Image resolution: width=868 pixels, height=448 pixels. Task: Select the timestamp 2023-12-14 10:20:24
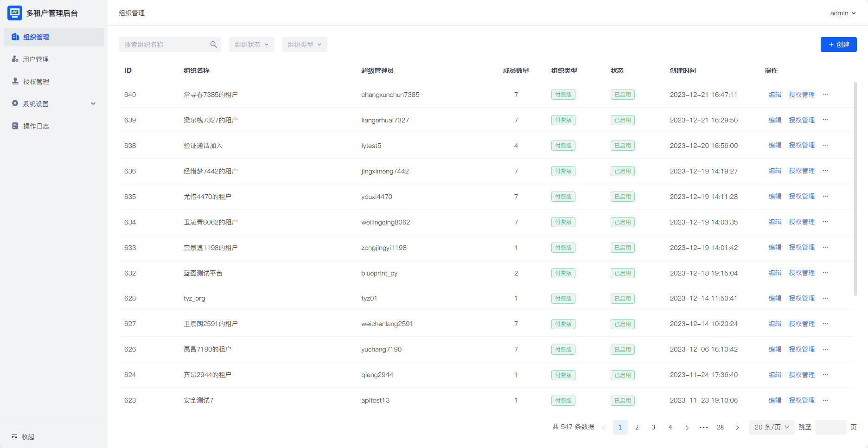pyautogui.click(x=703, y=324)
